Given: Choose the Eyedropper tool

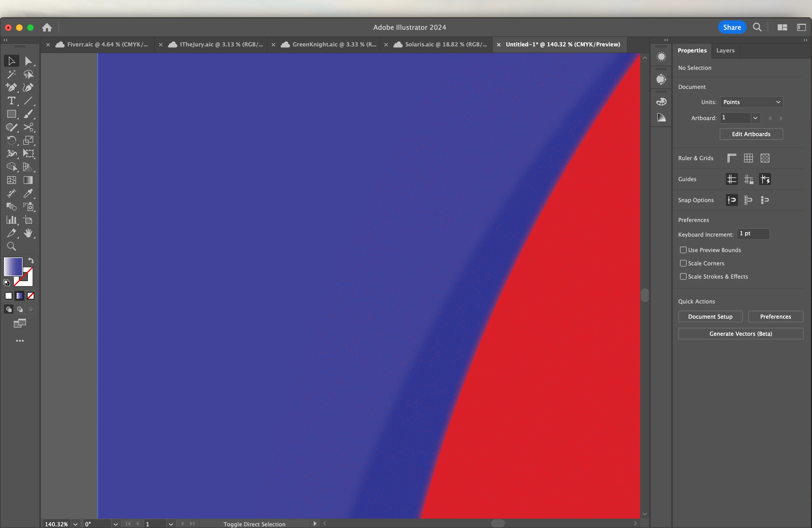Looking at the screenshot, I should [28, 193].
